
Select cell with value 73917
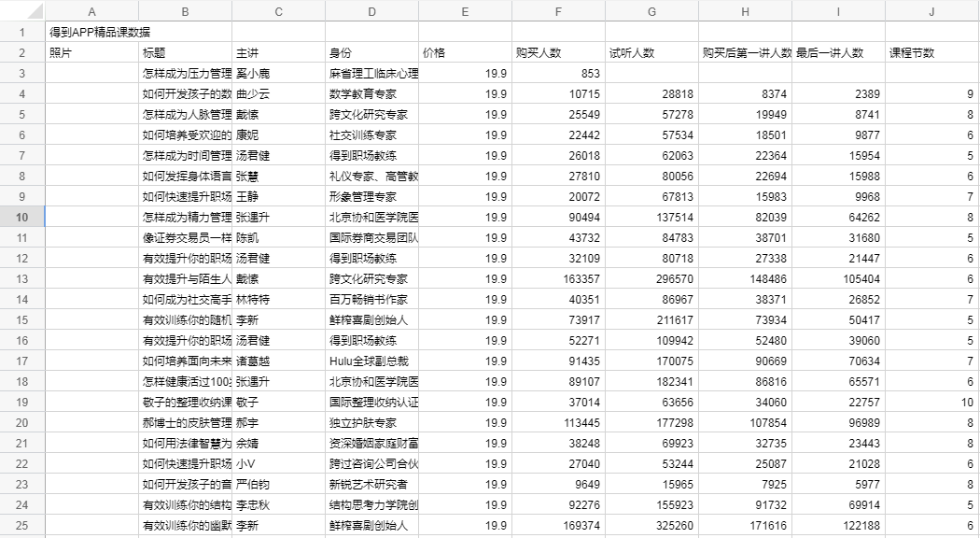coord(558,320)
